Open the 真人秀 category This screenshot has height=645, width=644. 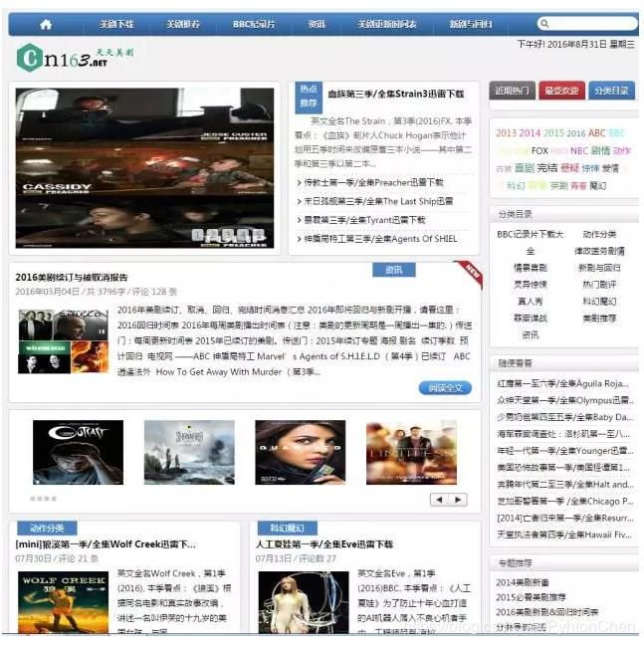pyautogui.click(x=531, y=302)
